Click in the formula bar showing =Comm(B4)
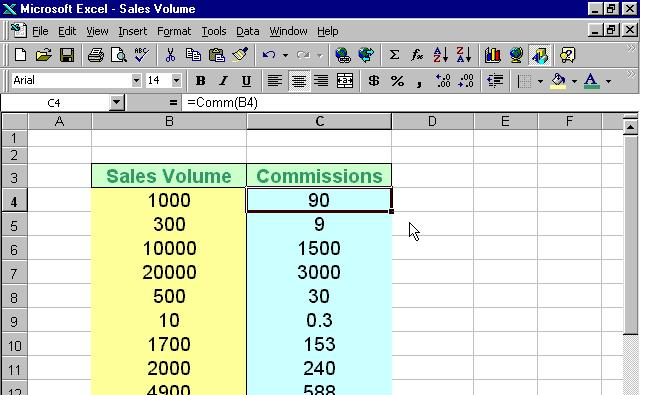645x395 pixels. 409,102
